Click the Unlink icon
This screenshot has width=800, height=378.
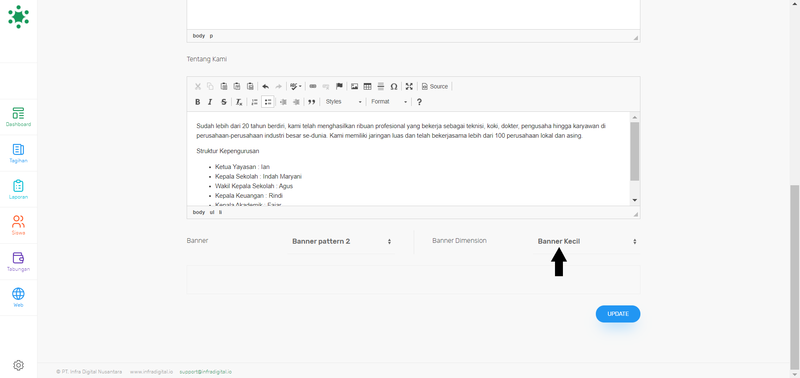(x=326, y=86)
